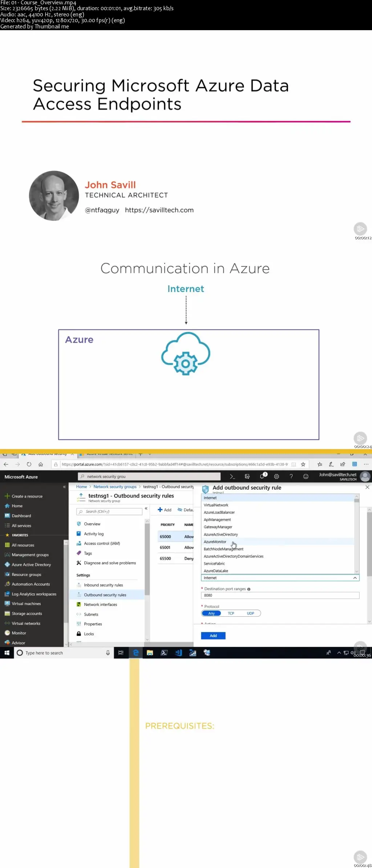Viewport: 372px width, 868px height.
Task: Open the browser favorites hub icon
Action: click(x=320, y=464)
